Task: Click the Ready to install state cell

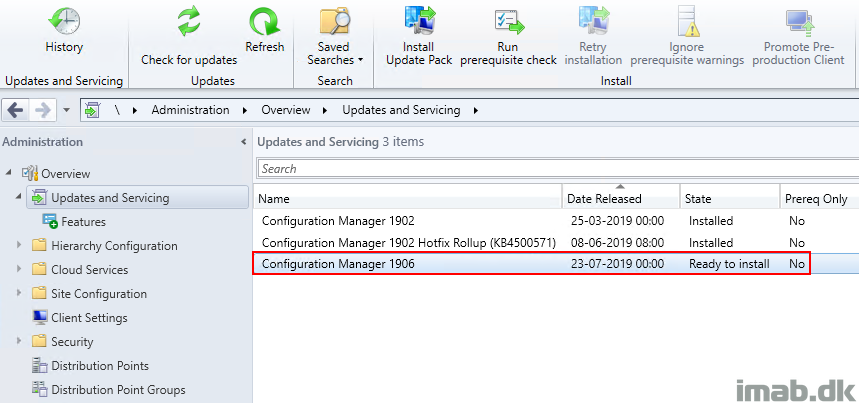Action: pyautogui.click(x=729, y=264)
